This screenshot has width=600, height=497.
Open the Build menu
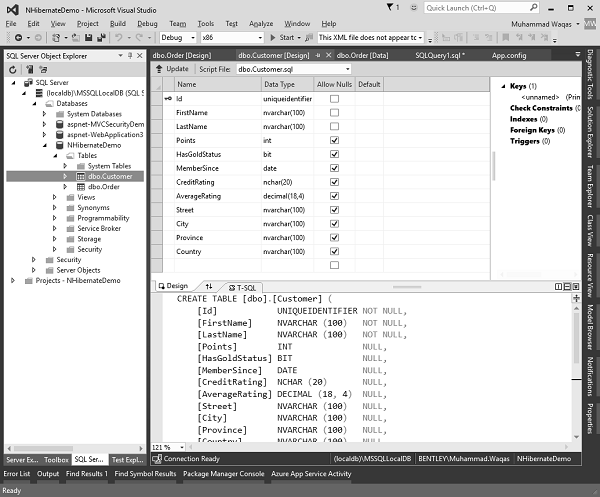tap(118, 24)
